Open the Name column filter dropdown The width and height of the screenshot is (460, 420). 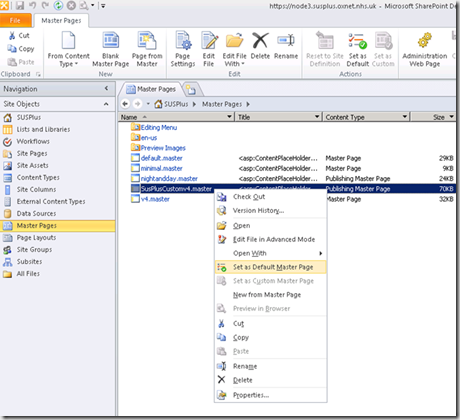229,117
